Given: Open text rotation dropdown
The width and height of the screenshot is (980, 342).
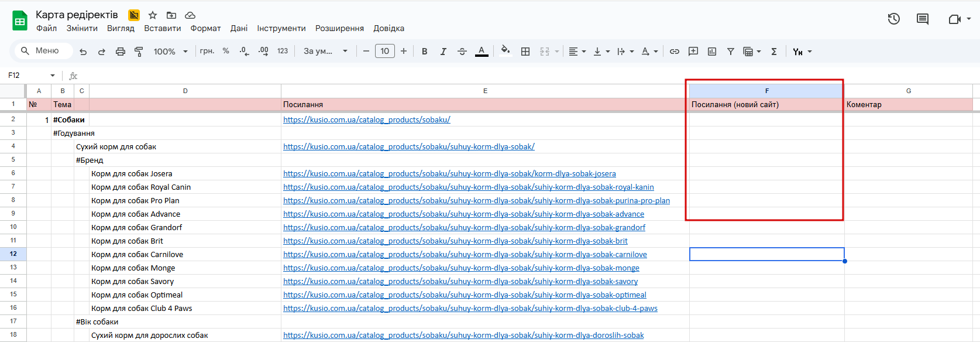Looking at the screenshot, I should pos(649,52).
